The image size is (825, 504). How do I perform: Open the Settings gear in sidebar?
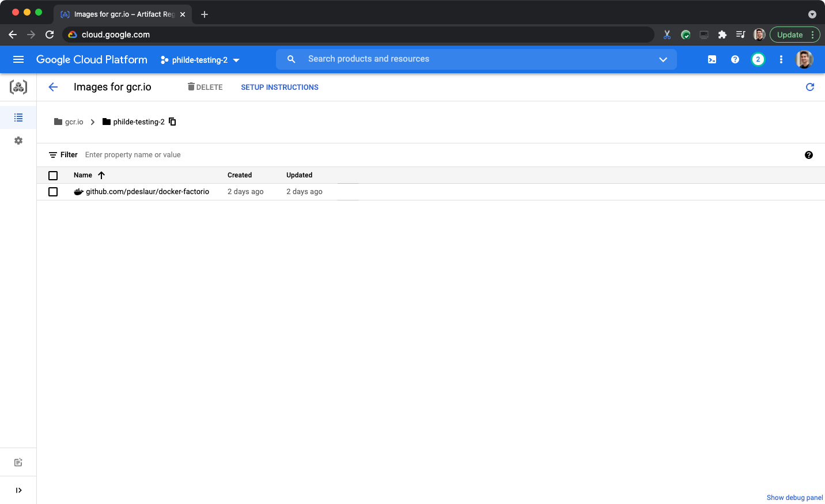[18, 141]
